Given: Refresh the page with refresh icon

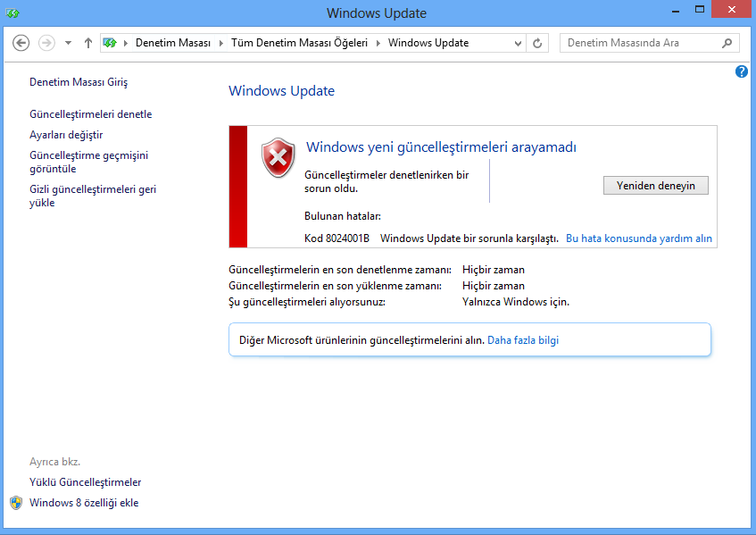Looking at the screenshot, I should point(537,43).
